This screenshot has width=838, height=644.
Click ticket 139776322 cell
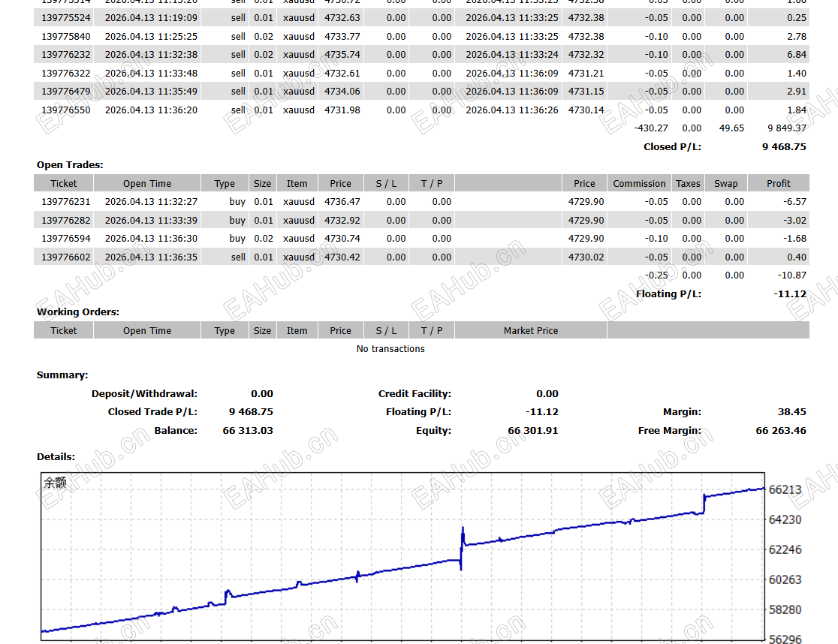point(66,74)
